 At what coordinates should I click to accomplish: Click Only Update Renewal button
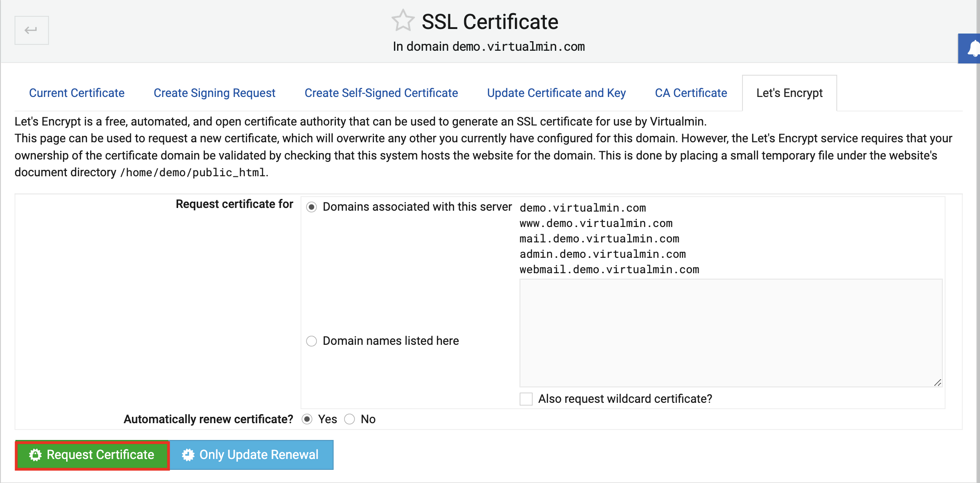pos(252,455)
